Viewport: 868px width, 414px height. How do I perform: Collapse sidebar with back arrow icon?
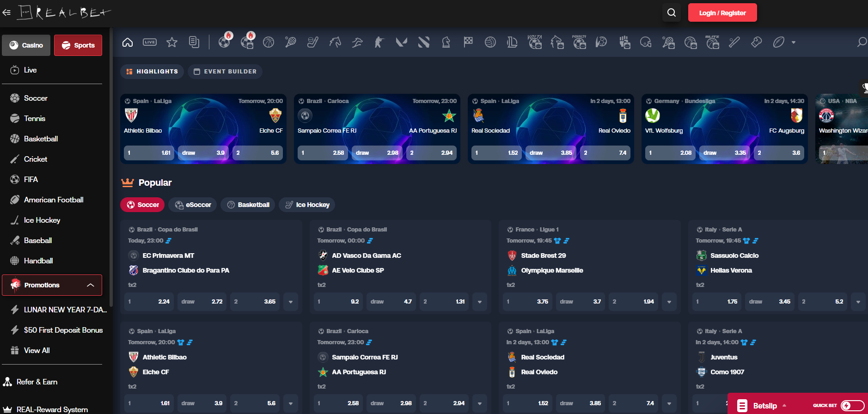tap(6, 12)
